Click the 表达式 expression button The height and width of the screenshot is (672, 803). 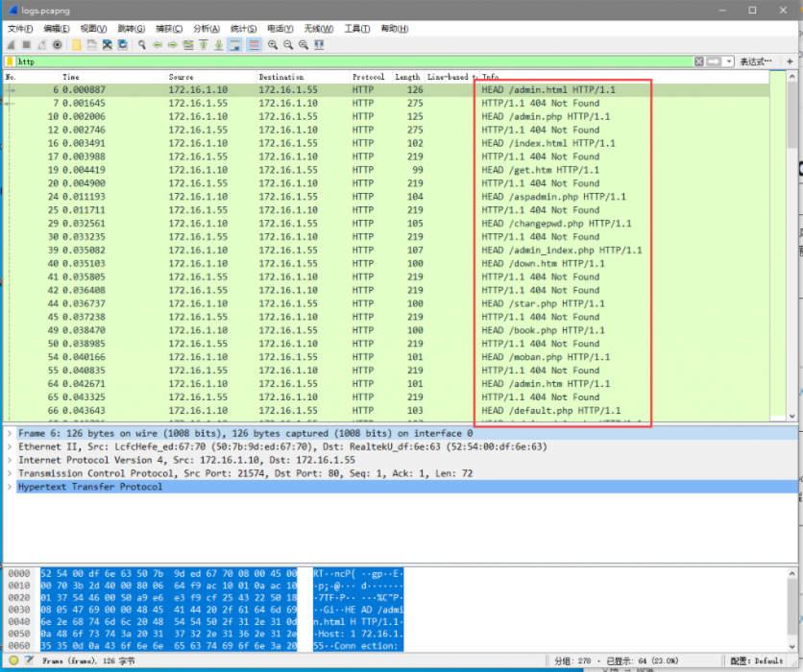[755, 62]
